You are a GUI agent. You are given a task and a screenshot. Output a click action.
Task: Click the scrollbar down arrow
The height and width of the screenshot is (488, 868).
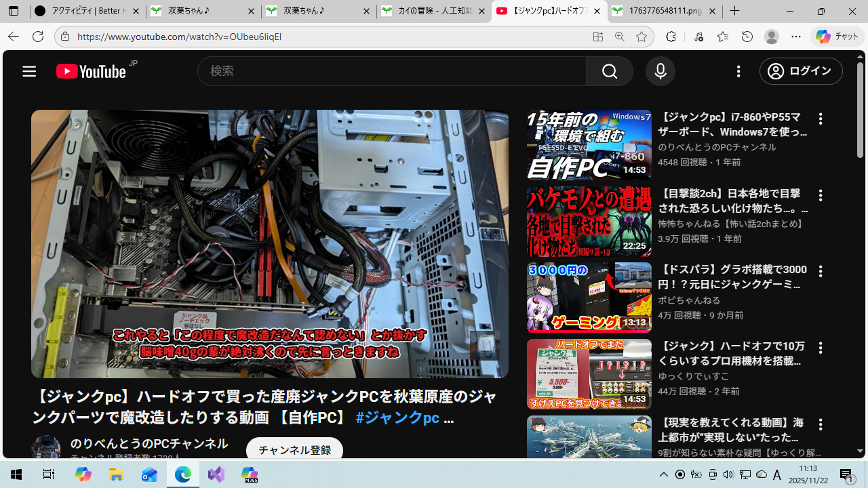(860, 451)
